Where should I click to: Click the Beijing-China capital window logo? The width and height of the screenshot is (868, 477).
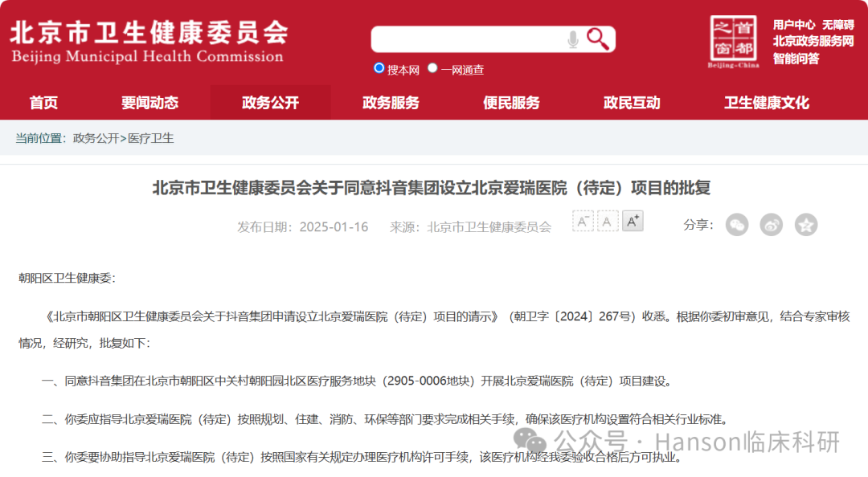coord(734,42)
